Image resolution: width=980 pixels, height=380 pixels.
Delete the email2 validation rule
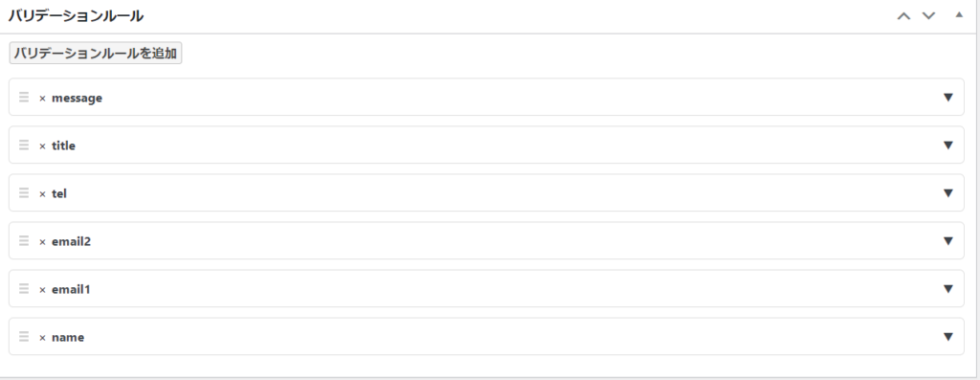coord(42,242)
